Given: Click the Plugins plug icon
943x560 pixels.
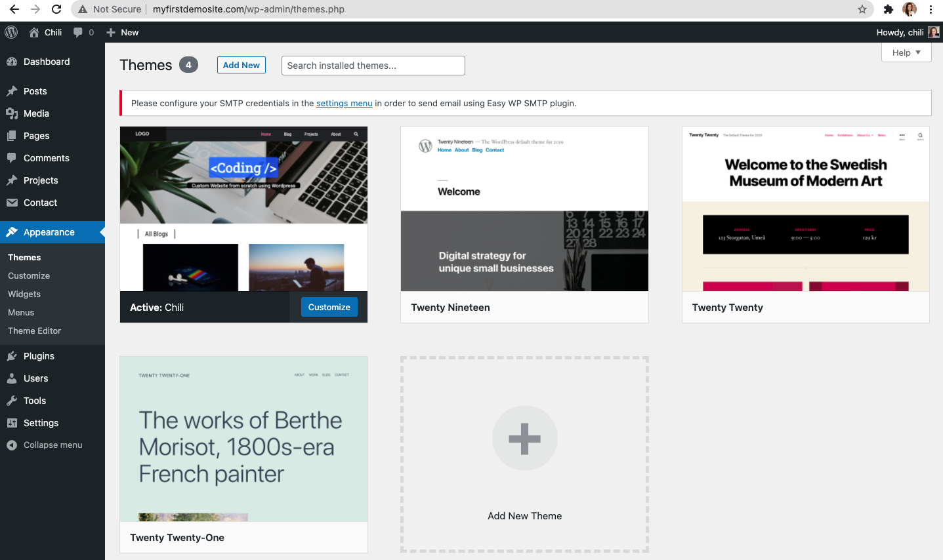Looking at the screenshot, I should (12, 356).
